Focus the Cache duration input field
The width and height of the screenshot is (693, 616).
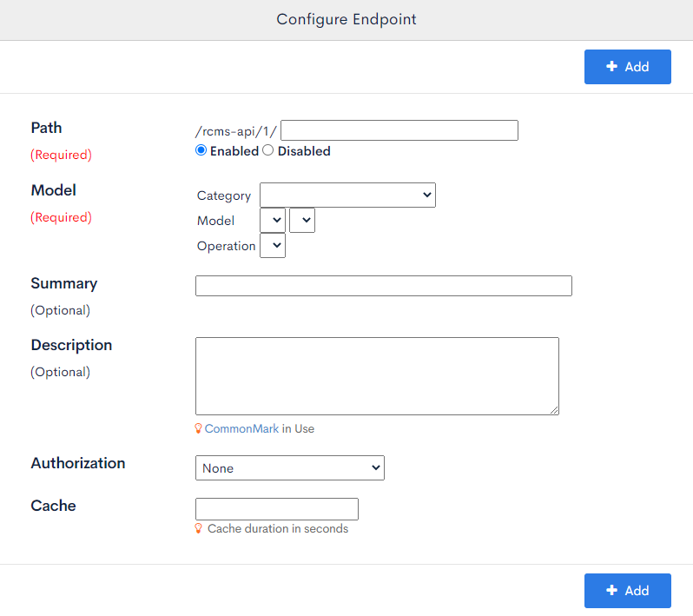pyautogui.click(x=277, y=509)
